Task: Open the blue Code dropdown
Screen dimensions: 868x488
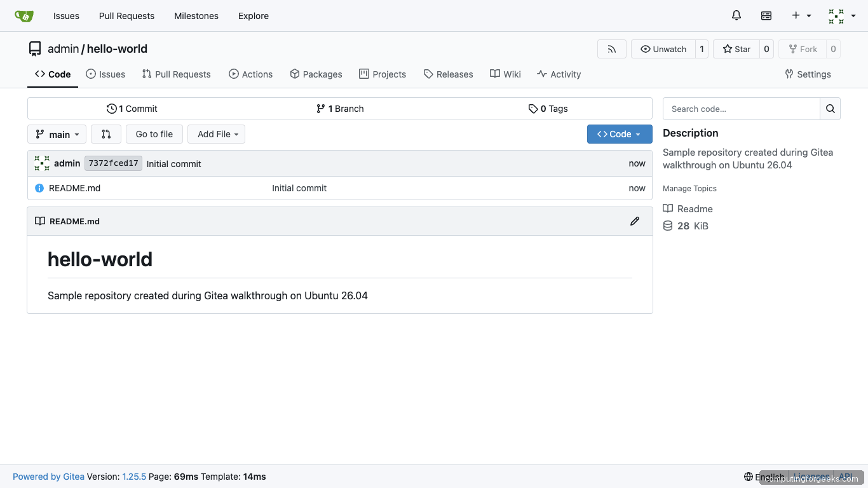Action: (619, 134)
